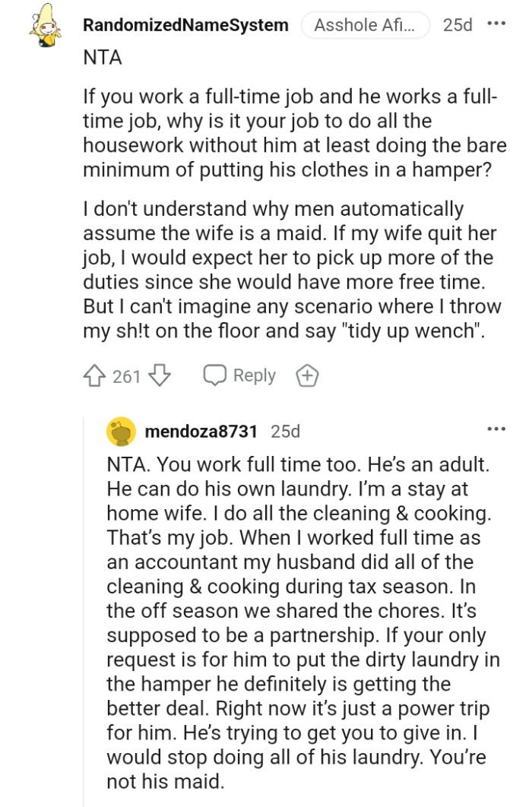The height and width of the screenshot is (807, 532).
Task: Click the 25d timestamp next to mendoza8731
Action: tap(287, 432)
